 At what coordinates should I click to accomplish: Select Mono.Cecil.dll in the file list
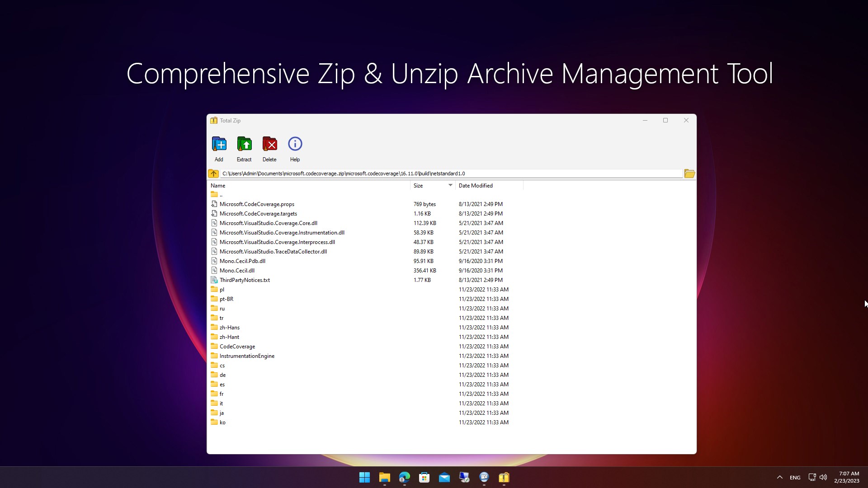click(x=236, y=270)
